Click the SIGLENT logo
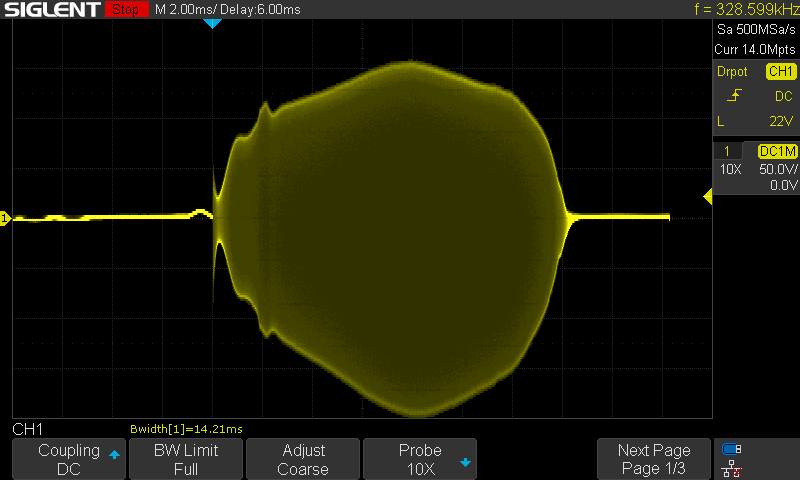Image resolution: width=800 pixels, height=480 pixels. [52, 9]
